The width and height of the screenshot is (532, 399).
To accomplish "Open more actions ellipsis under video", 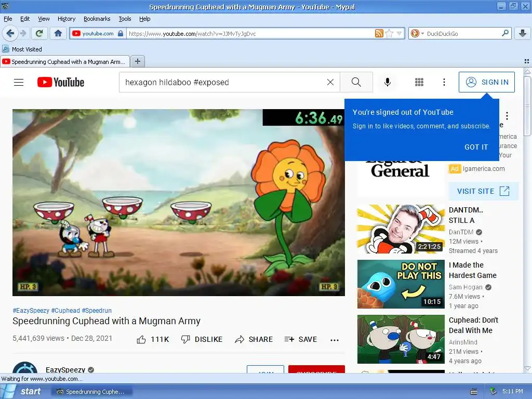I will [x=335, y=340].
